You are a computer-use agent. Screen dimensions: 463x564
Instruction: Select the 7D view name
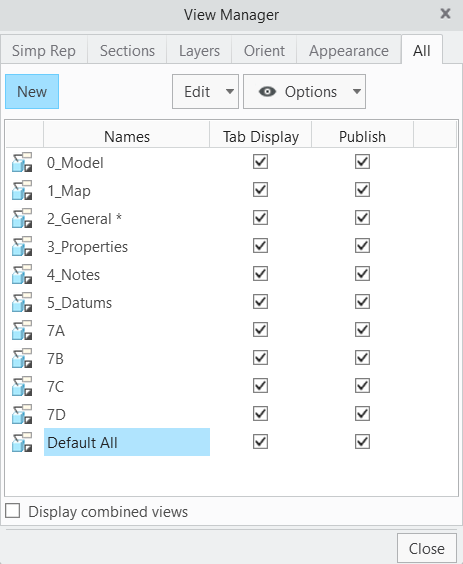pyautogui.click(x=56, y=415)
